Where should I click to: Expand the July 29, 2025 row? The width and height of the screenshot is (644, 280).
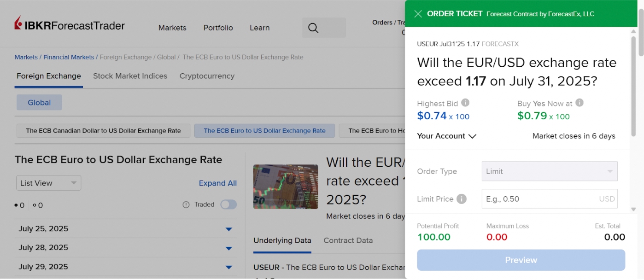coord(126,267)
